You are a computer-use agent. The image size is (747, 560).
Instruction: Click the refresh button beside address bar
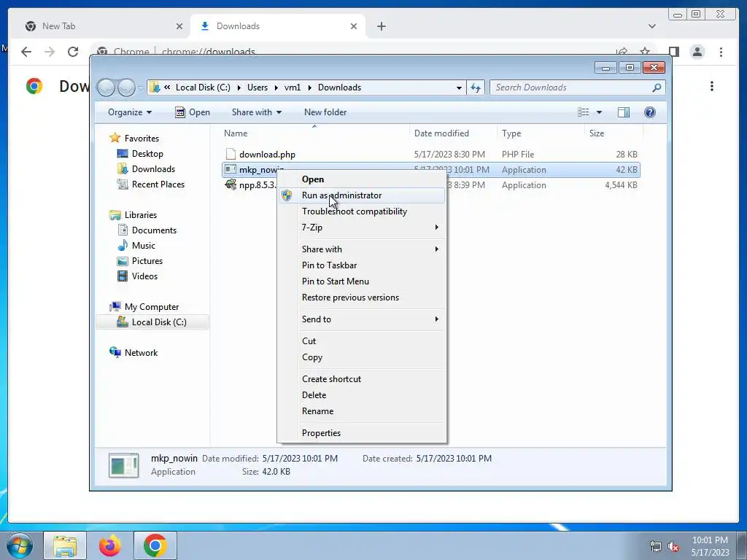476,87
